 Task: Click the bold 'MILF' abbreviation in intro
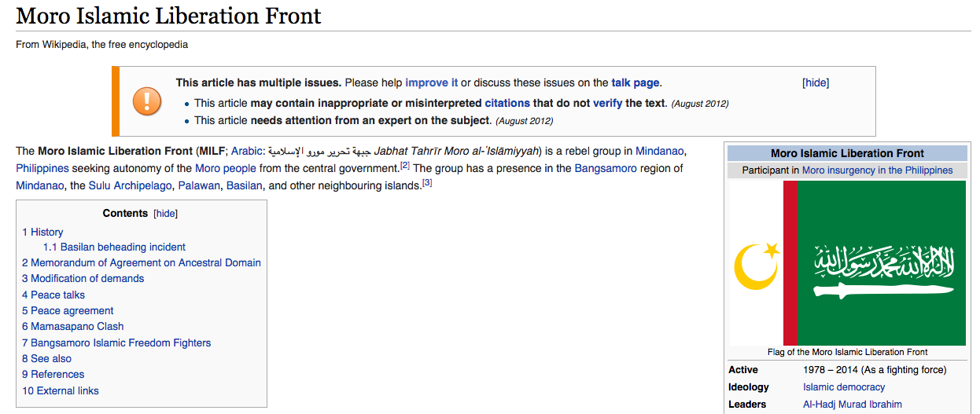tap(212, 151)
